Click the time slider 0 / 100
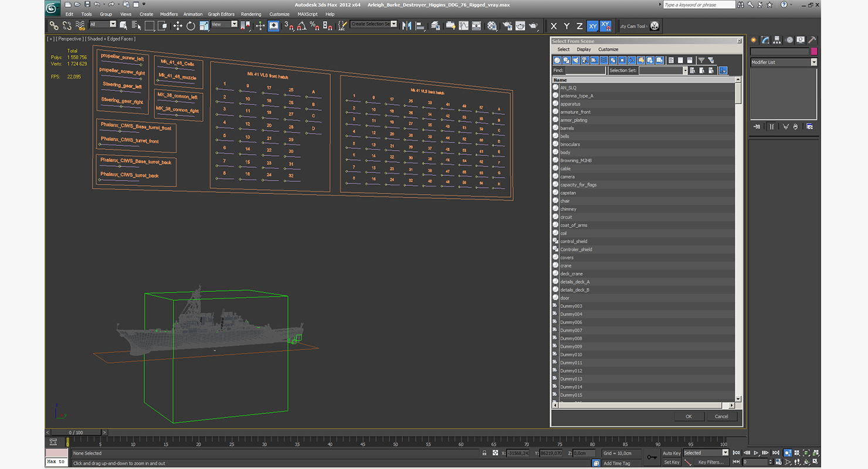Viewport: 868px width, 469px height. pyautogui.click(x=76, y=433)
